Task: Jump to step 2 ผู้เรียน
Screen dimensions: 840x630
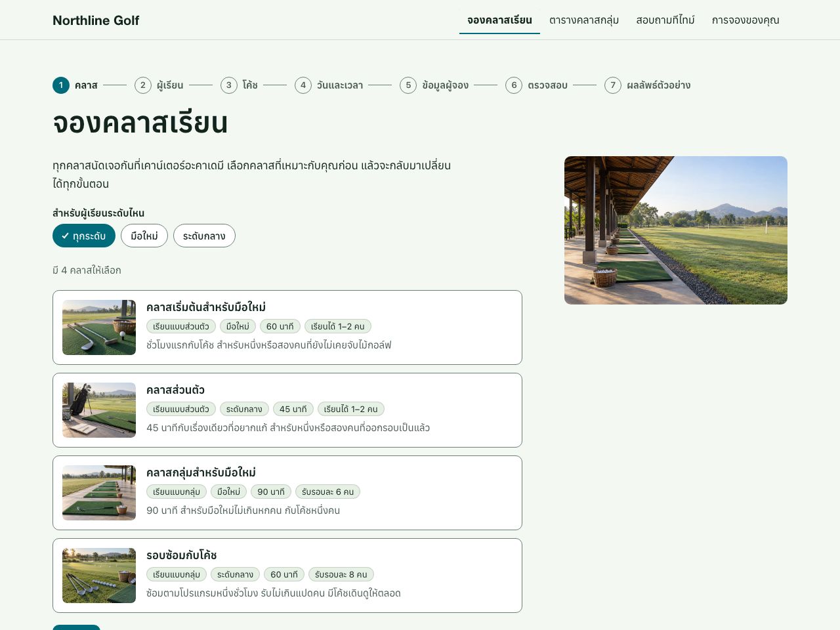Action: 159,85
